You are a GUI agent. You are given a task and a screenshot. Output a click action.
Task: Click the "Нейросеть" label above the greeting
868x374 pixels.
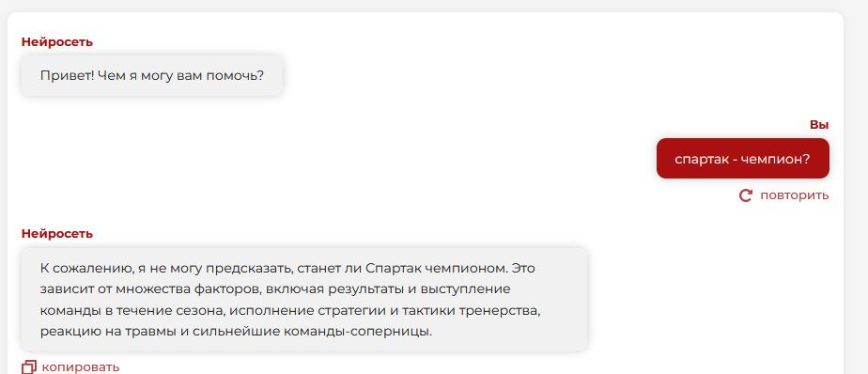[x=57, y=41]
